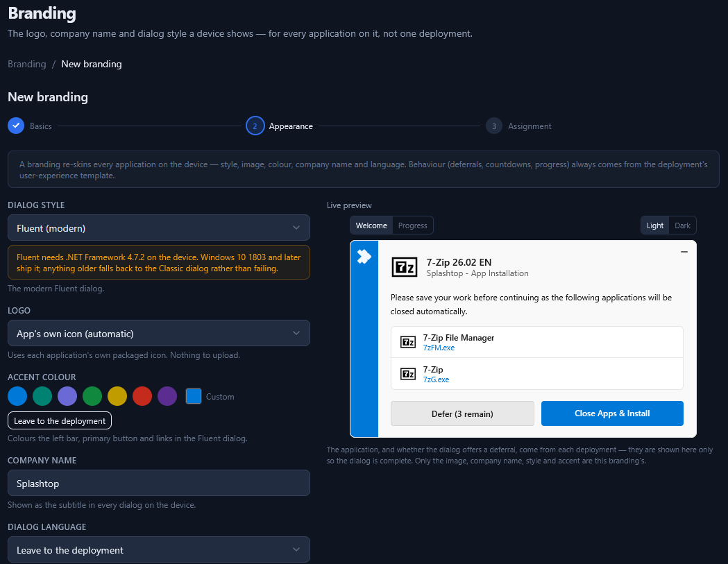The width and height of the screenshot is (728, 564).
Task: Click the step 2 Appearance circle icon
Action: [x=255, y=126]
